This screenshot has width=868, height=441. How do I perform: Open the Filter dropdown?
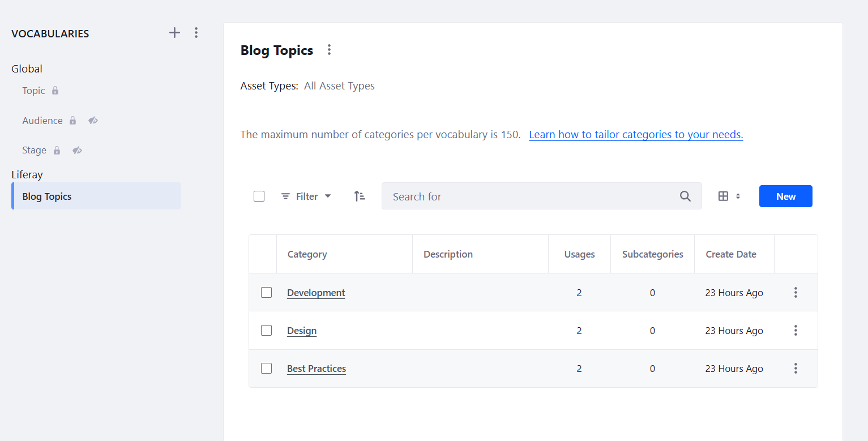point(306,196)
